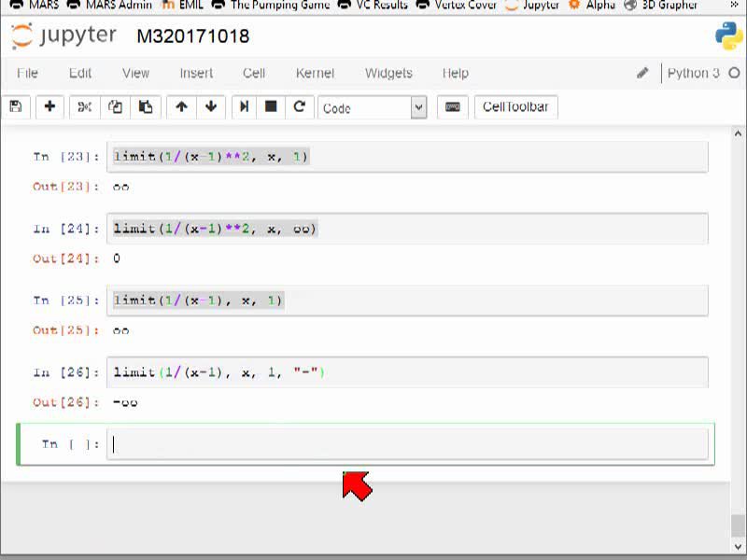Click the Out[23] output prompt
Screen dimensions: 747x560
pos(66,187)
